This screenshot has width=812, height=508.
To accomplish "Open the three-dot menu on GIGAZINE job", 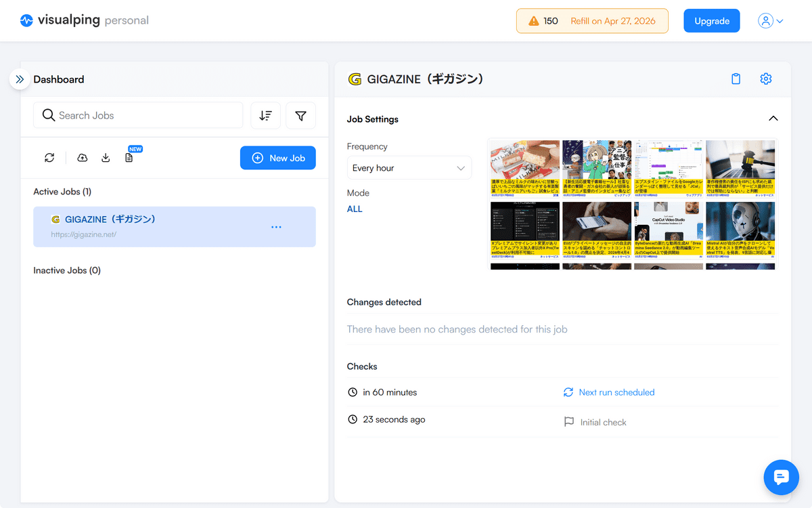I will pyautogui.click(x=276, y=227).
